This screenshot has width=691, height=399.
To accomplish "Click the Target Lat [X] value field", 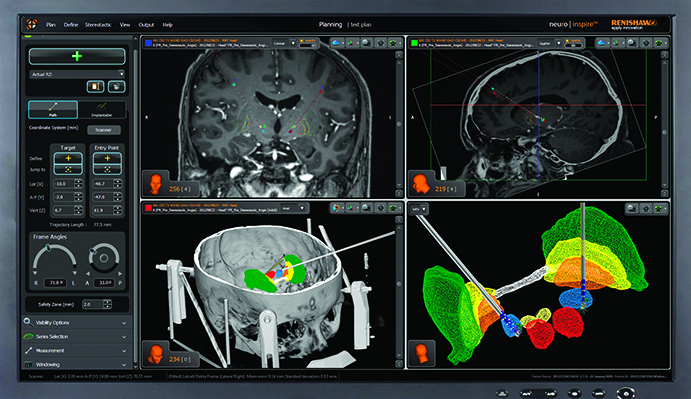I will pos(63,184).
